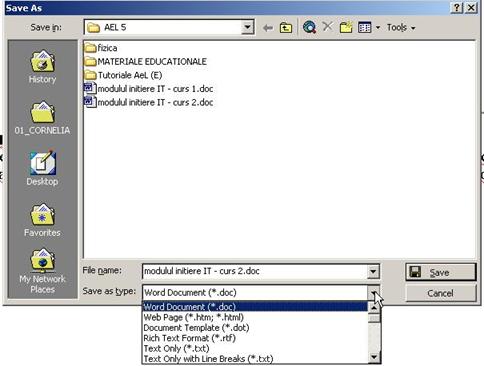Open the Tools menu

coord(400,27)
